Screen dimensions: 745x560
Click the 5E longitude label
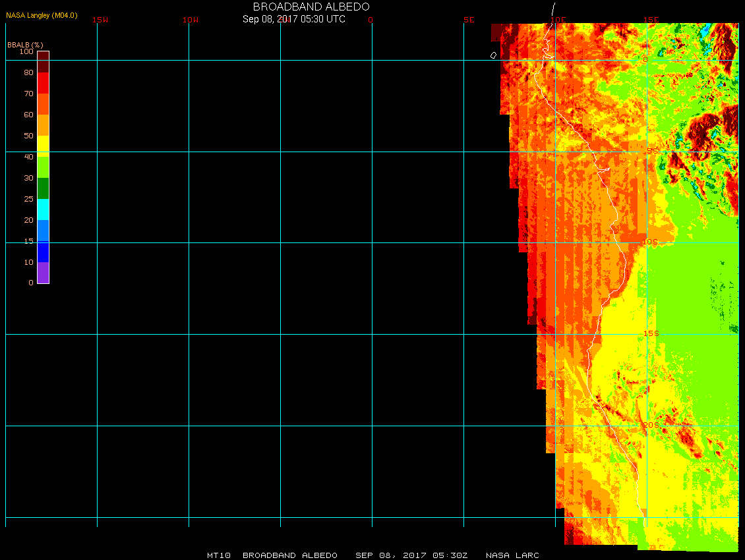(x=469, y=20)
